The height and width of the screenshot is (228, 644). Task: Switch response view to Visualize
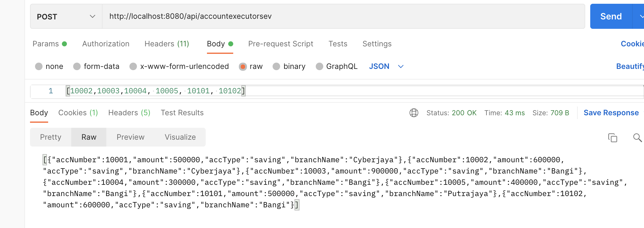[180, 137]
